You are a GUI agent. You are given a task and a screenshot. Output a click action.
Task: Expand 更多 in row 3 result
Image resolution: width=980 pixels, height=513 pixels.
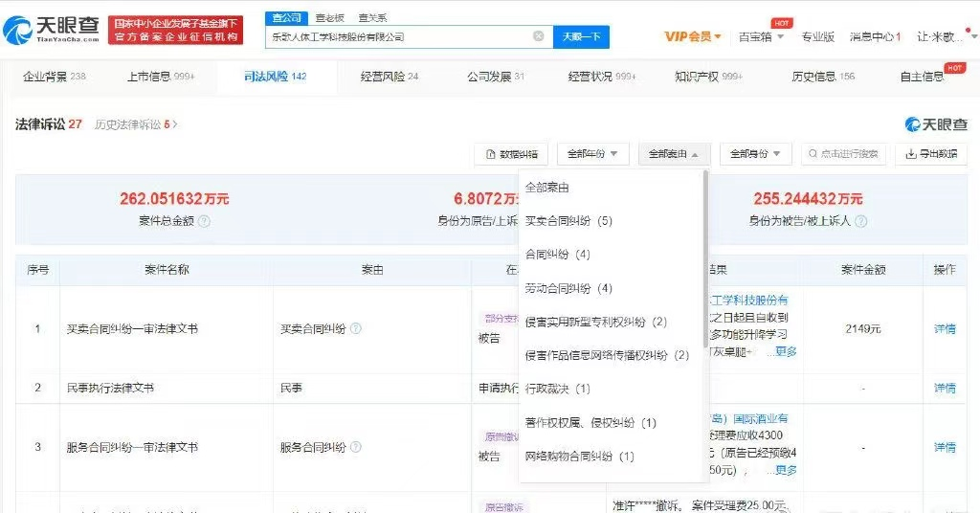(786, 470)
